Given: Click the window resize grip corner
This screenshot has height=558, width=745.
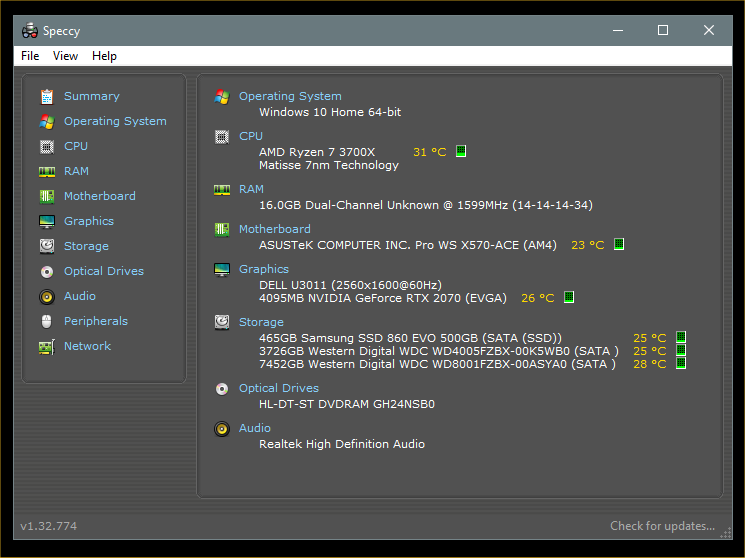Looking at the screenshot, I should point(726,533).
